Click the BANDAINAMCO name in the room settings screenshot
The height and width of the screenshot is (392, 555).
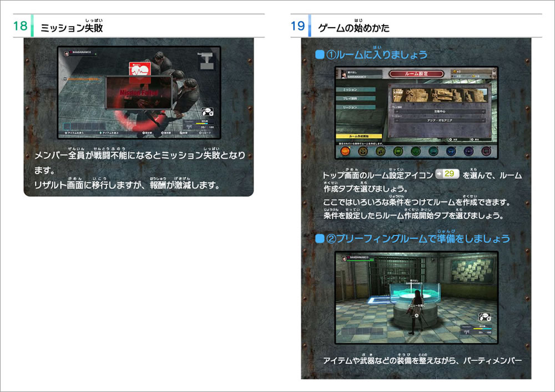357,77
